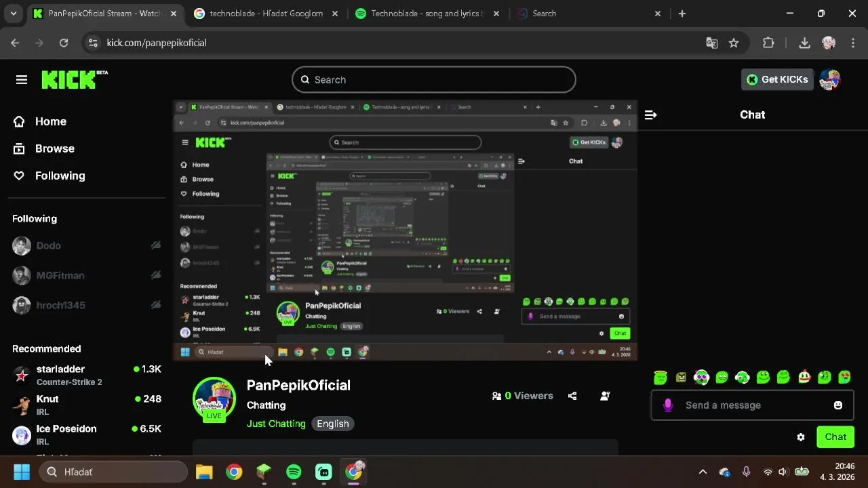868x488 pixels.
Task: Click Get KICKs button
Action: click(777, 79)
